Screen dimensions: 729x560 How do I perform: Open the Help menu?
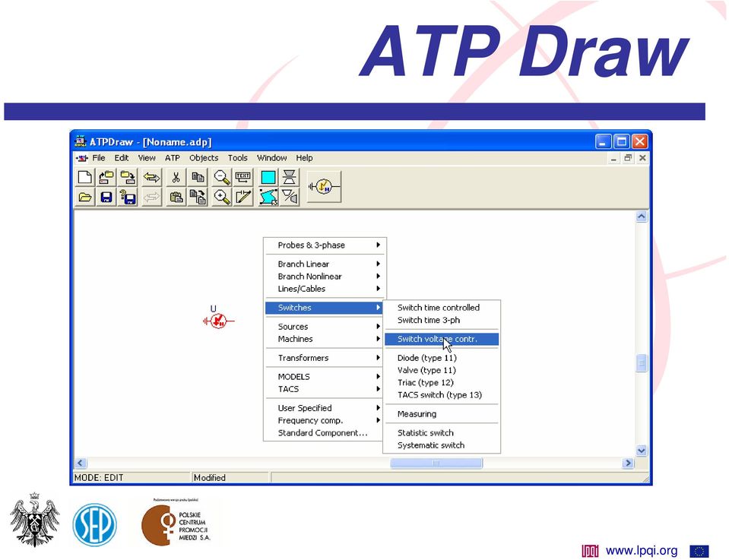[305, 158]
